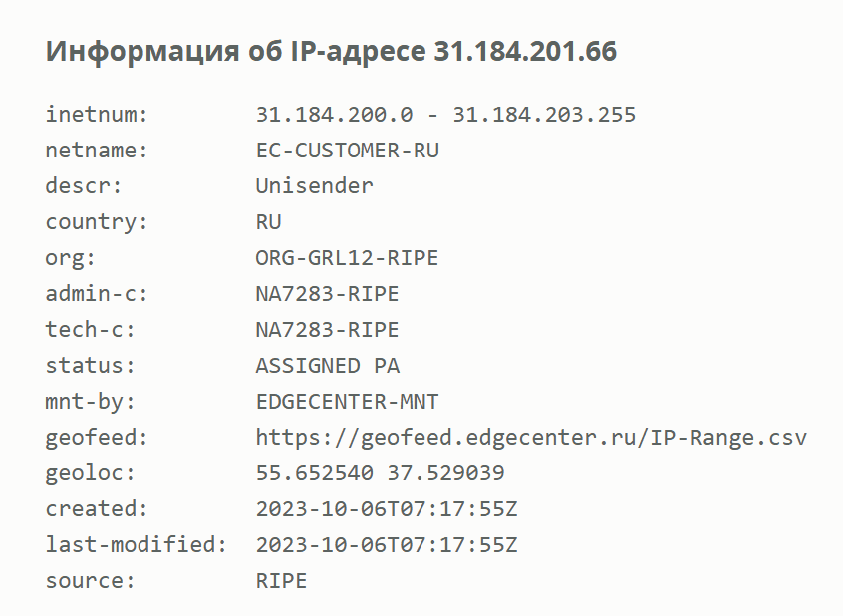This screenshot has width=843, height=616.
Task: Open the ORG-GRL12-RIPE organisation value
Action: (x=348, y=258)
